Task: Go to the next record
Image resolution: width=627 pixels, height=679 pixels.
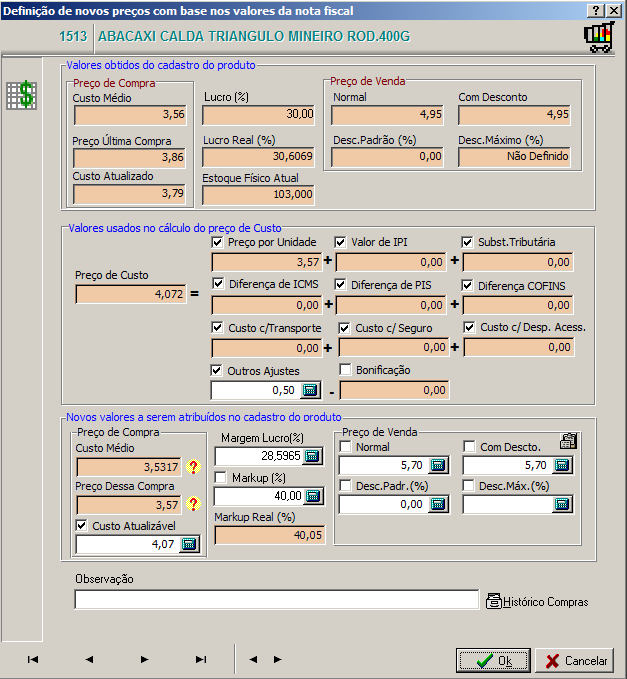Action: (x=145, y=659)
